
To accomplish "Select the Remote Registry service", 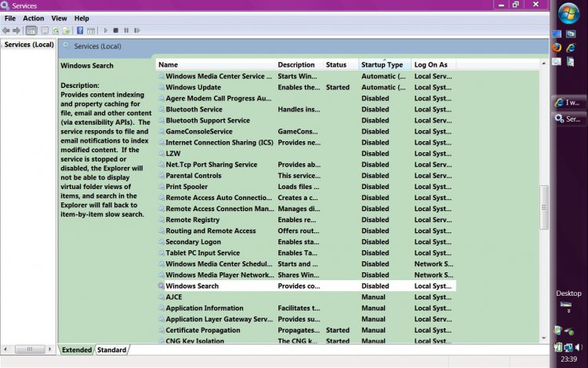I will coord(306,220).
